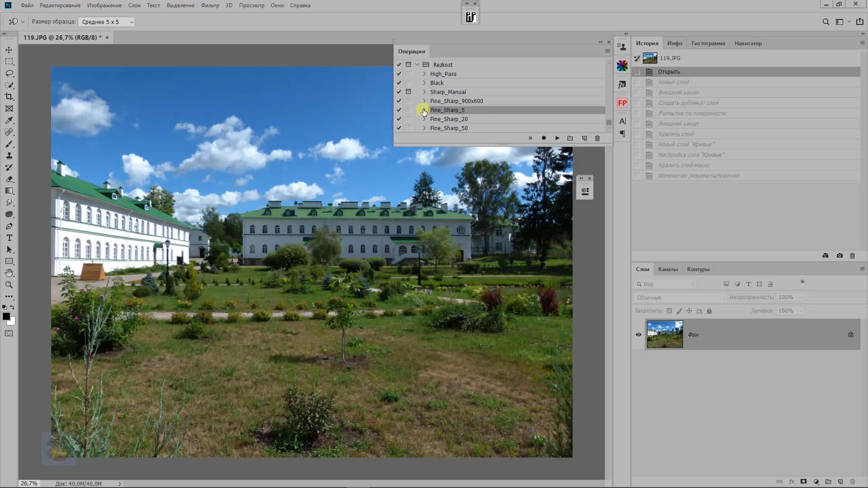The width and height of the screenshot is (868, 488).
Task: Click the Stop recording button
Action: [x=531, y=138]
